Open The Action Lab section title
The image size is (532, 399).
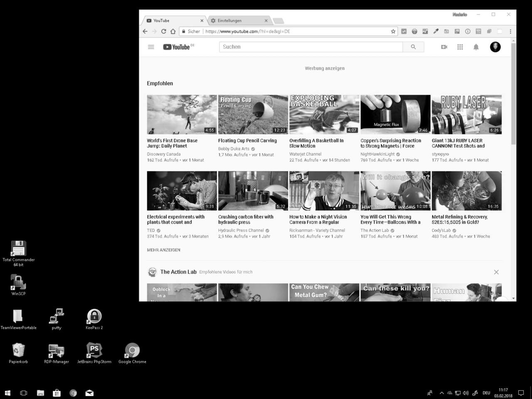(x=178, y=272)
